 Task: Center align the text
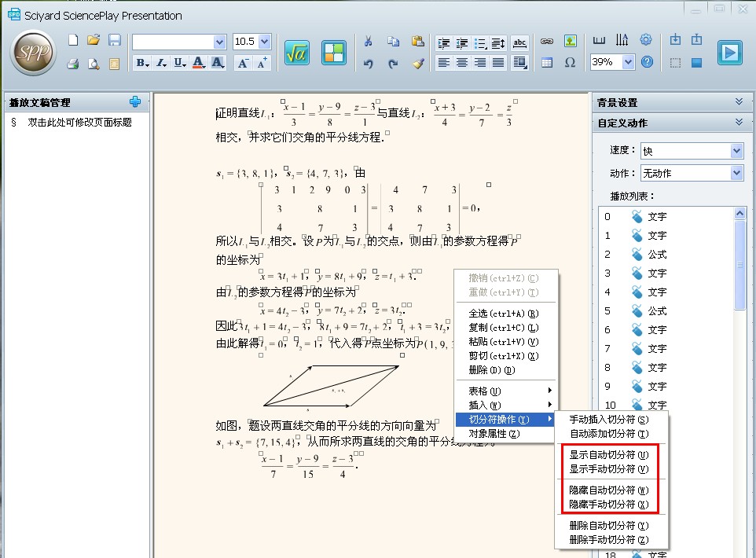(x=462, y=62)
